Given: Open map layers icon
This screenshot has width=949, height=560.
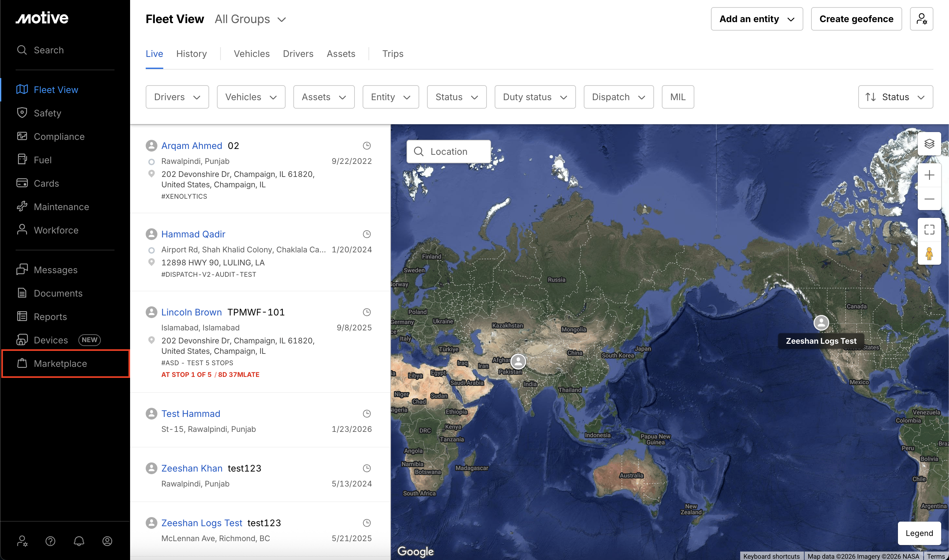Looking at the screenshot, I should (x=929, y=144).
